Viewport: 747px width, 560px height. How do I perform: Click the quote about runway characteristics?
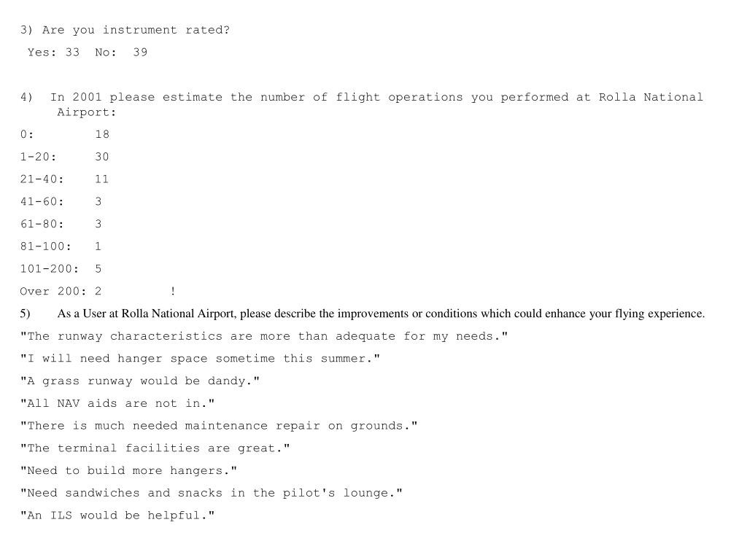(264, 336)
